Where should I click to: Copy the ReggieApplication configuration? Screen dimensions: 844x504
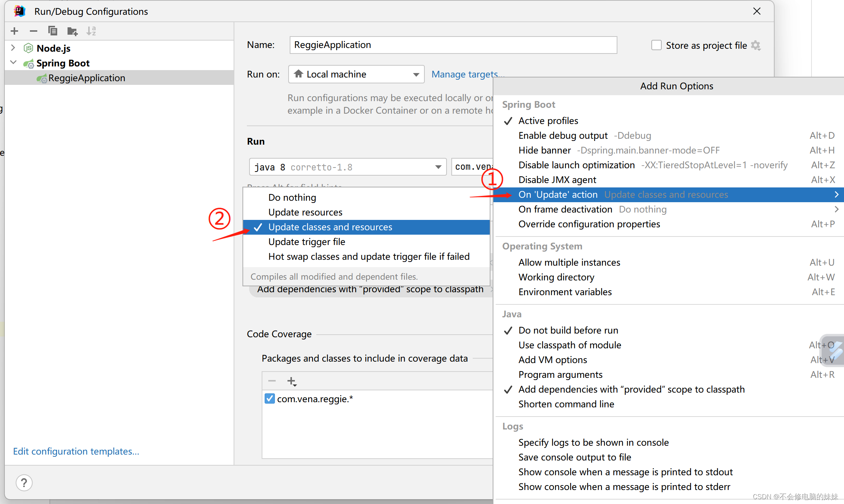pyautogui.click(x=53, y=31)
